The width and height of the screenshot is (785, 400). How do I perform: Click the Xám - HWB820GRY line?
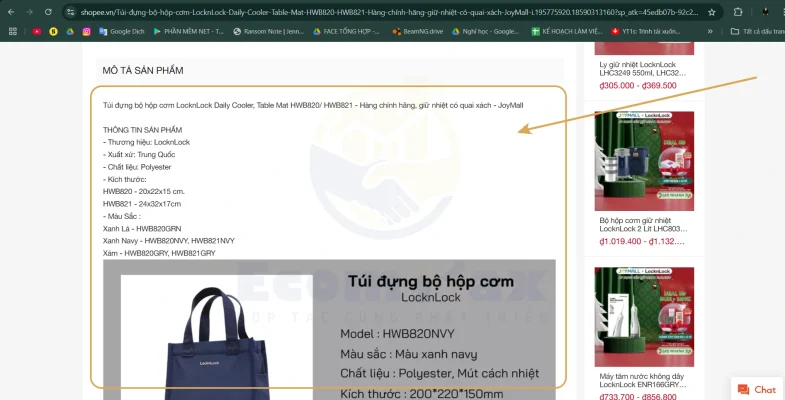click(x=159, y=253)
